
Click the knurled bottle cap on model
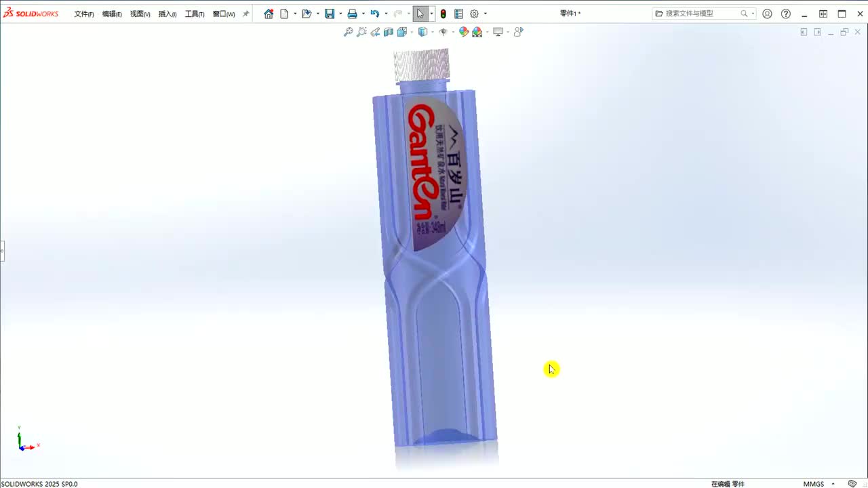422,65
